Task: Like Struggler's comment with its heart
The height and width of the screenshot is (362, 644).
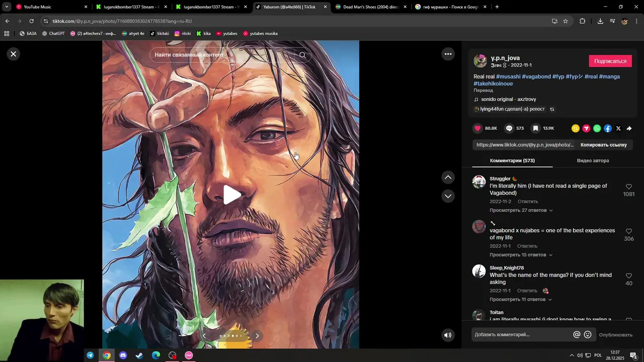Action: coord(629,187)
